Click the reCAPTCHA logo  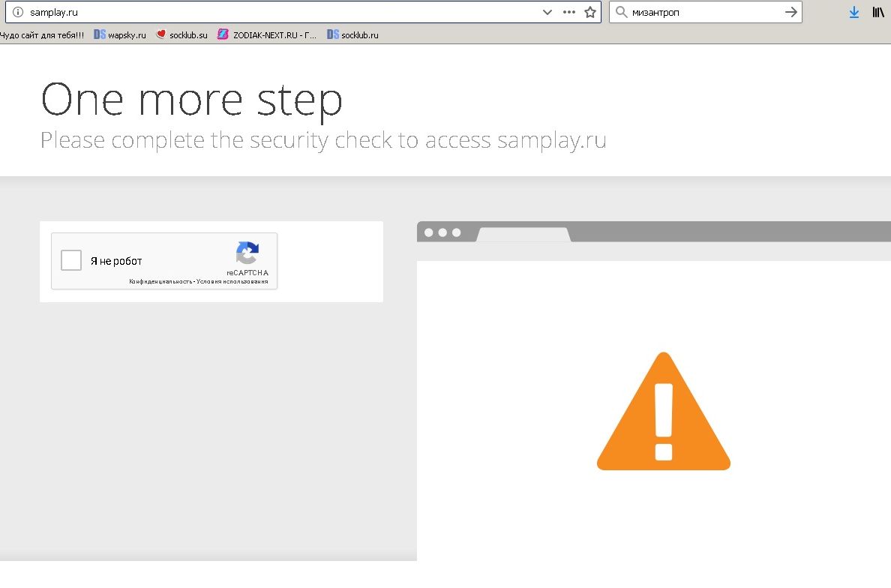247,253
